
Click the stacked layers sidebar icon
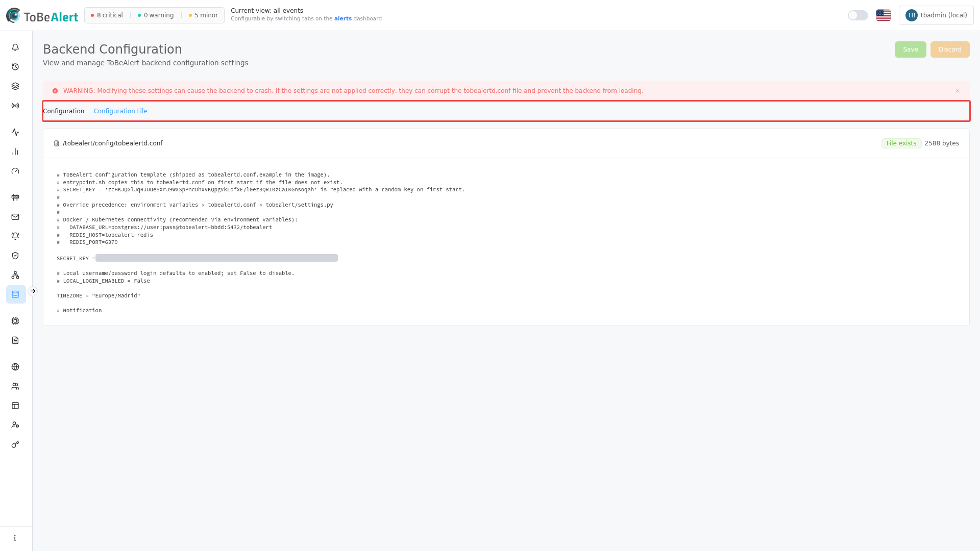[x=15, y=86]
